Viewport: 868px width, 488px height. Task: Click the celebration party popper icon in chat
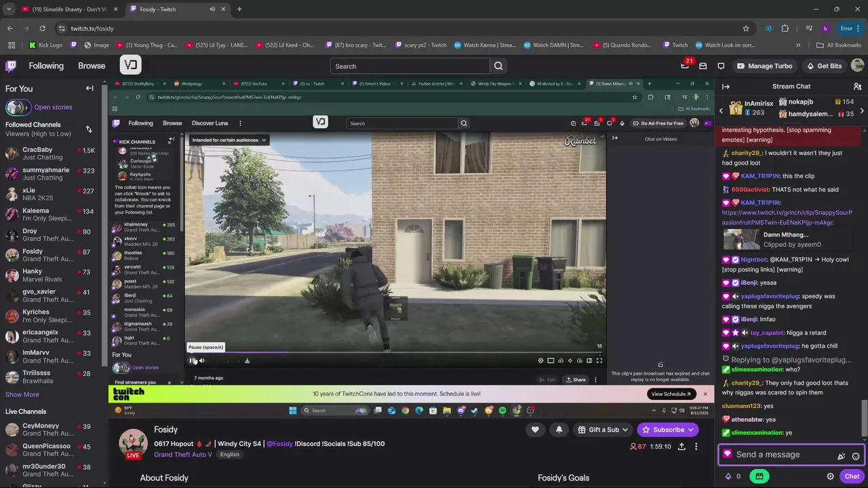[x=842, y=456]
